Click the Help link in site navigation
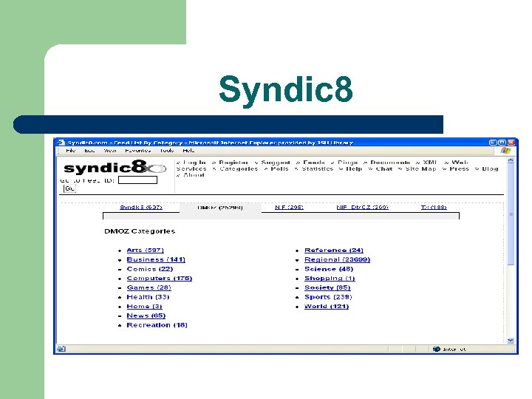Image resolution: width=532 pixels, height=399 pixels. pyautogui.click(x=354, y=168)
